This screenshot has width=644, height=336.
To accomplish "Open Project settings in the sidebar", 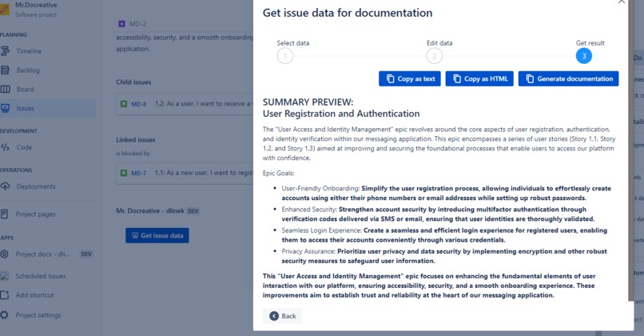I will tap(38, 315).
